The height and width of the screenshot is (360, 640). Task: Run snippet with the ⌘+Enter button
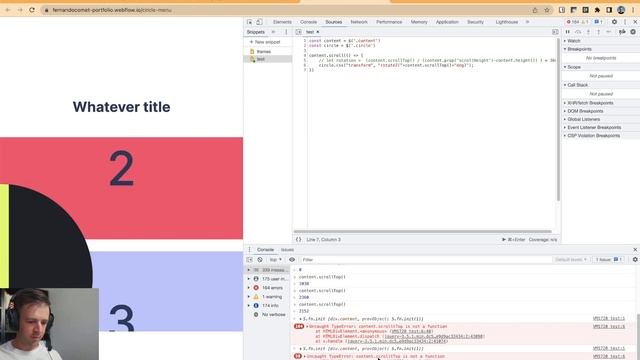[513, 240]
